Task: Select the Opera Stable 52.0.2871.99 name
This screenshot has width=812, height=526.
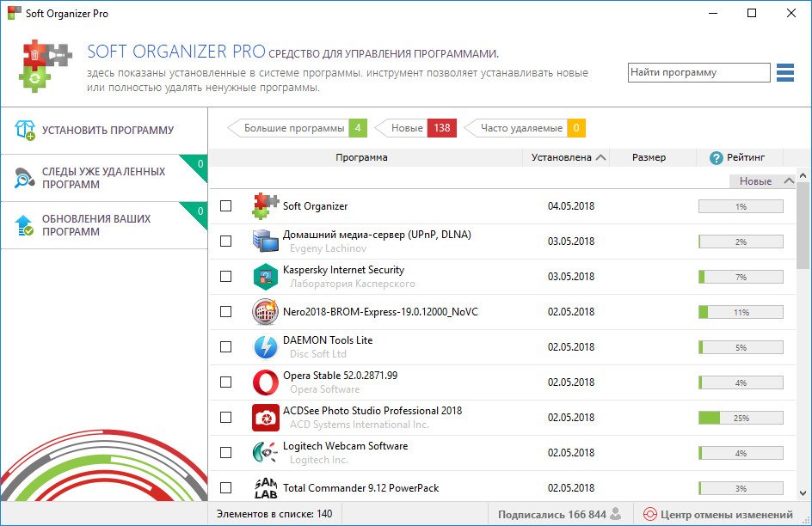Action: (x=341, y=376)
